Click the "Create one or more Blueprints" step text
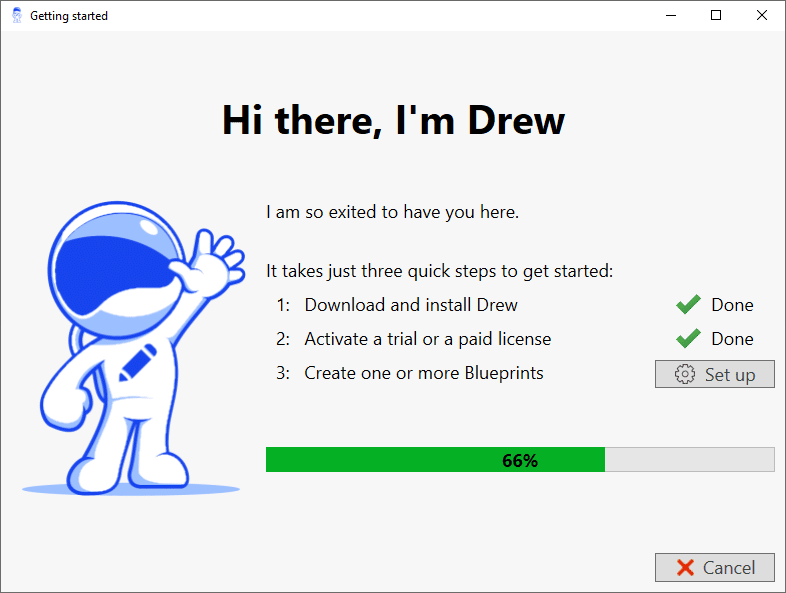Image resolution: width=786 pixels, height=593 pixels. pyautogui.click(x=424, y=373)
